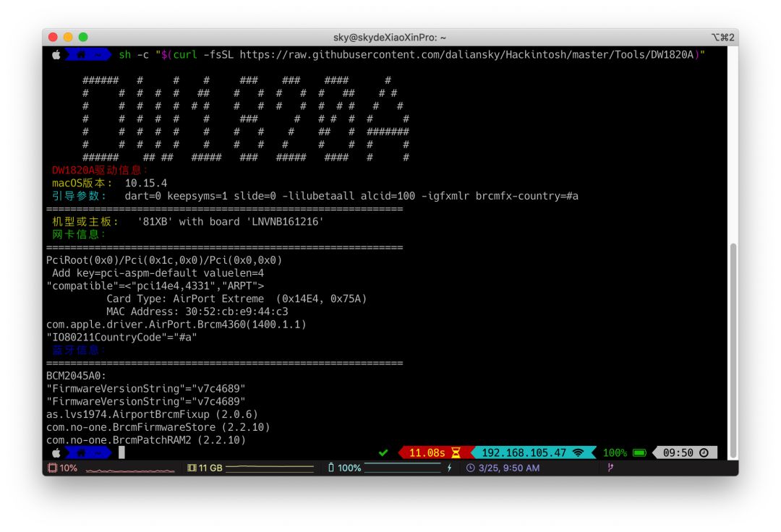781x532 pixels.
Task: Click the MAC Address 30:52:cb:e9:44:c3 line
Action: (x=197, y=312)
